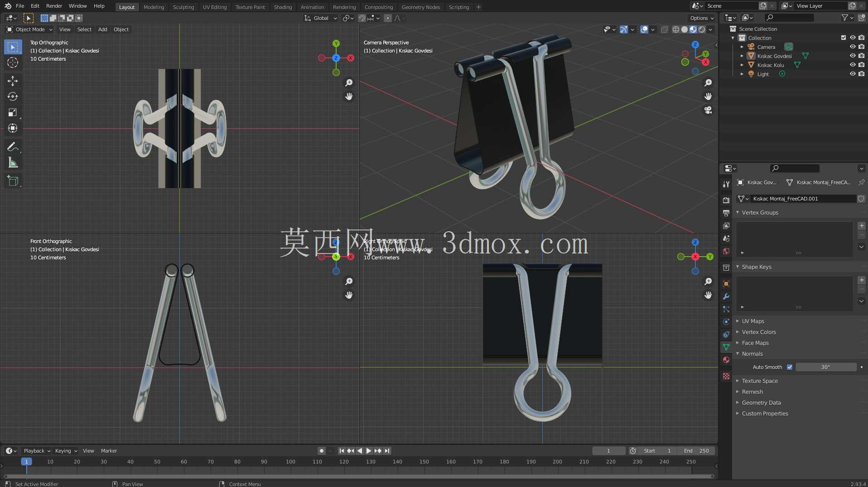The image size is (868, 487).
Task: Activate the Select Box tool
Action: point(13,47)
